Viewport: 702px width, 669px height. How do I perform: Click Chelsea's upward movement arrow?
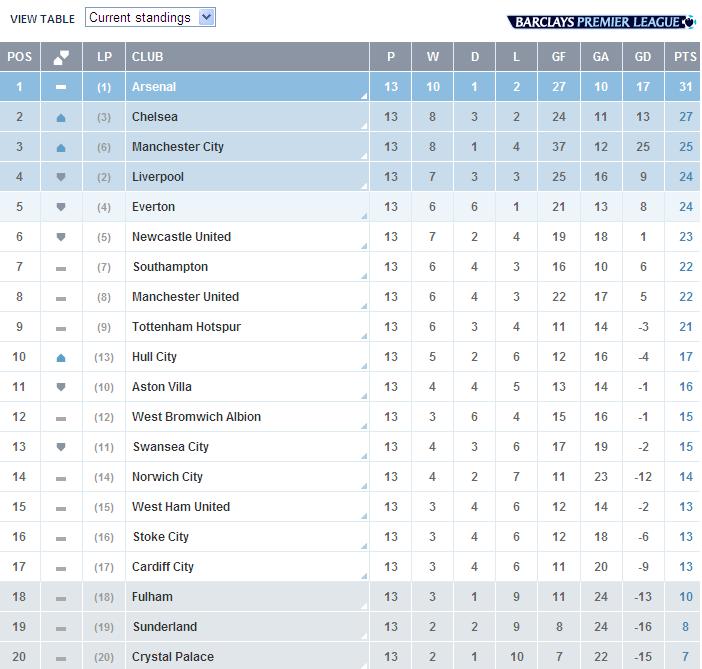pyautogui.click(x=62, y=117)
